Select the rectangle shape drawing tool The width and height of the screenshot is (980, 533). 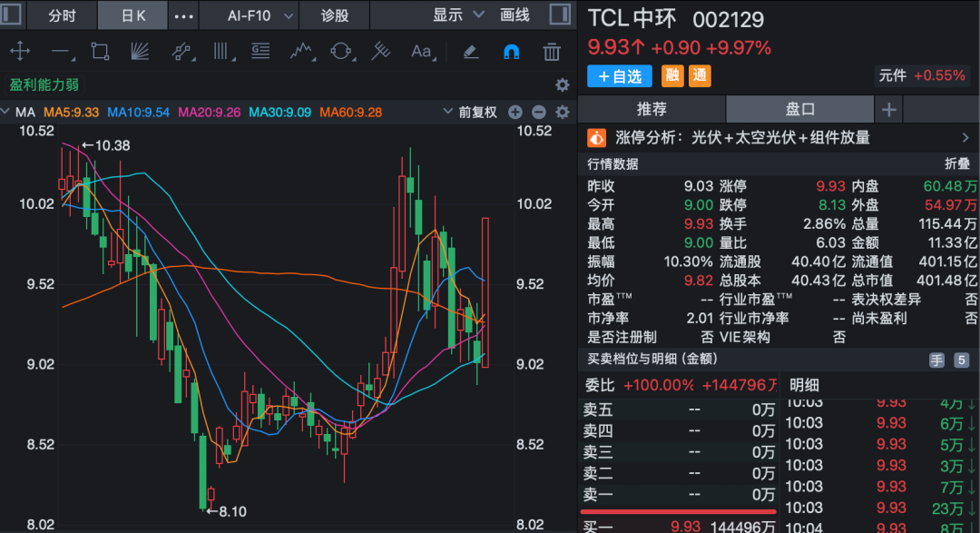(100, 51)
